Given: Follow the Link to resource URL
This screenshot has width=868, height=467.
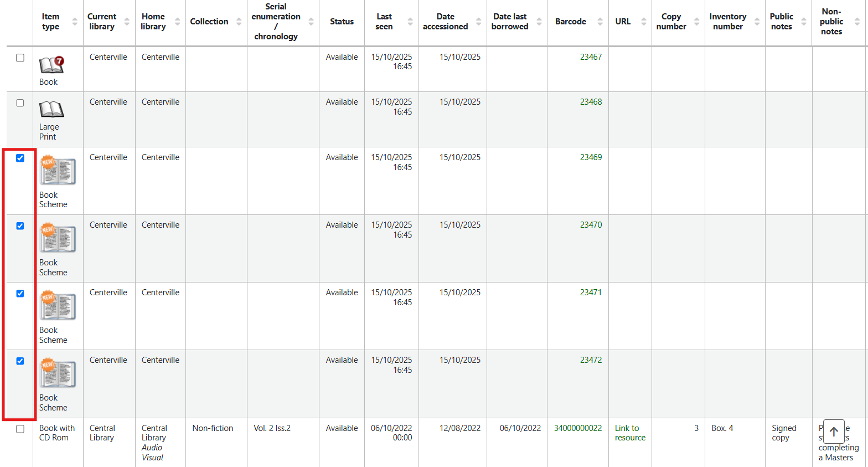Looking at the screenshot, I should pos(630,433).
